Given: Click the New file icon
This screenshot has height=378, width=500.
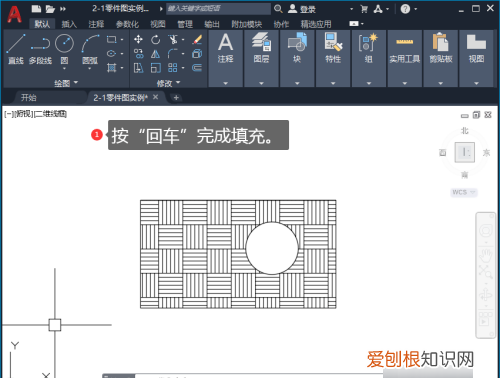Looking at the screenshot, I should [x=36, y=9].
